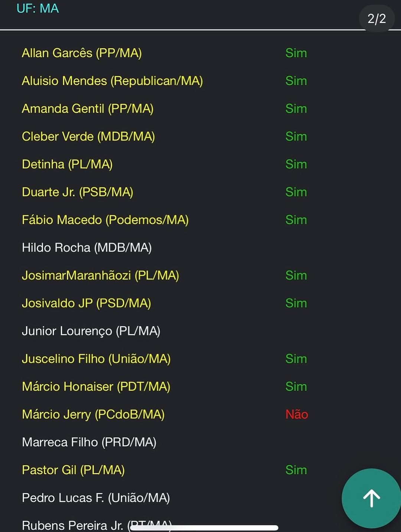Open Fábio Macedo (Podemos/MA) entry

[x=105, y=220]
